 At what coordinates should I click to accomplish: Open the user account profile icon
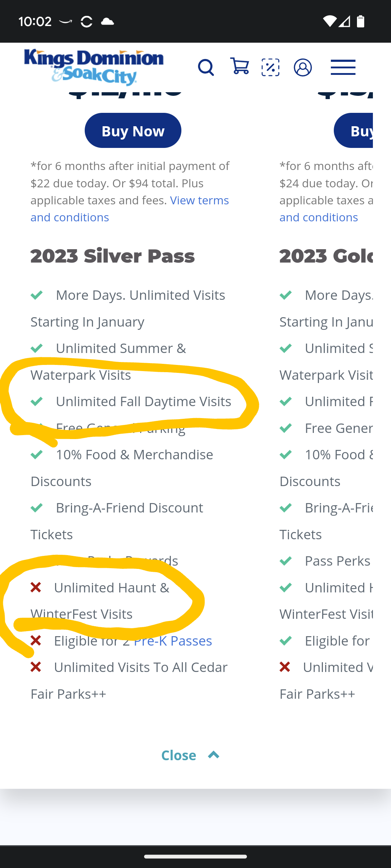click(303, 67)
